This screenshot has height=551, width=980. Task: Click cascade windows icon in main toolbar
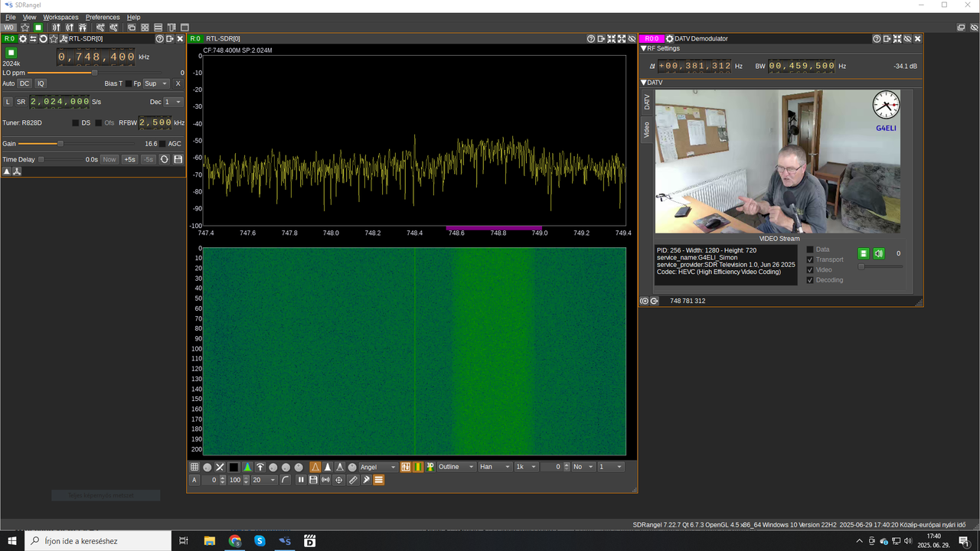[132, 28]
